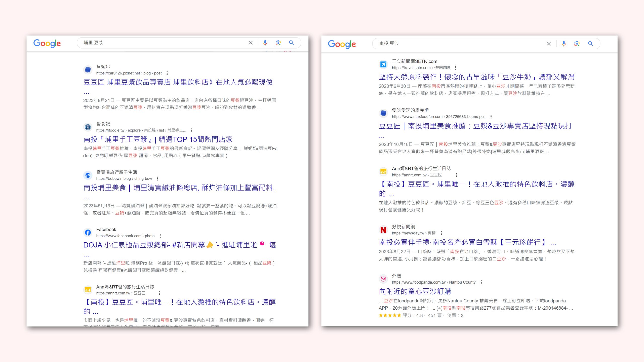Open more options for left window annrt.com.tw result
Image resolution: width=644 pixels, height=362 pixels.
[159, 293]
